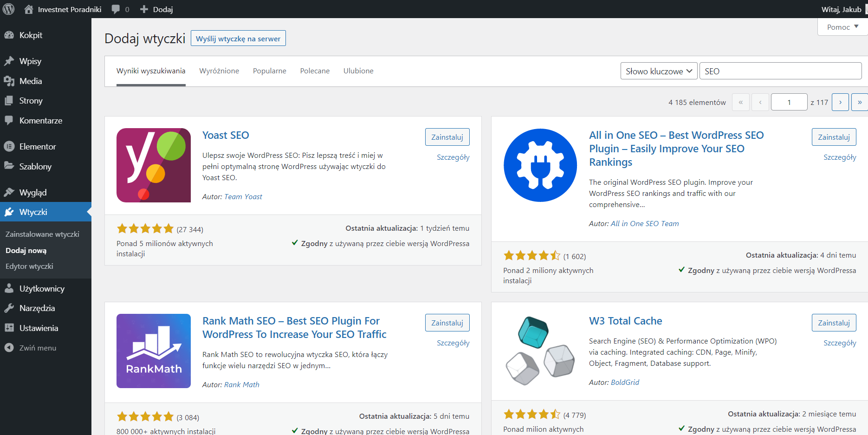Switch to the Ulubione tab
The width and height of the screenshot is (868, 435).
pyautogui.click(x=358, y=71)
